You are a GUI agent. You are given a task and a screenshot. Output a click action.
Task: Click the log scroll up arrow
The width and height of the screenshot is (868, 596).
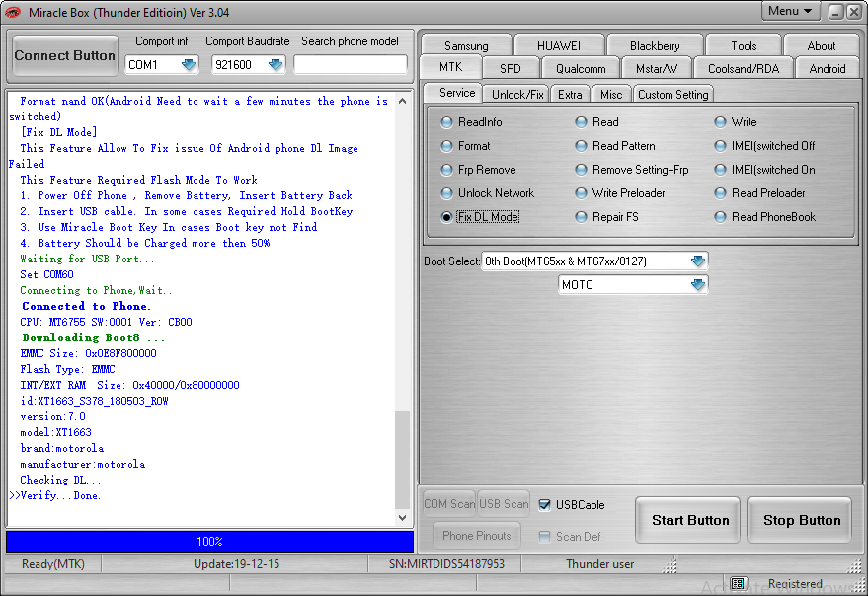click(x=403, y=101)
